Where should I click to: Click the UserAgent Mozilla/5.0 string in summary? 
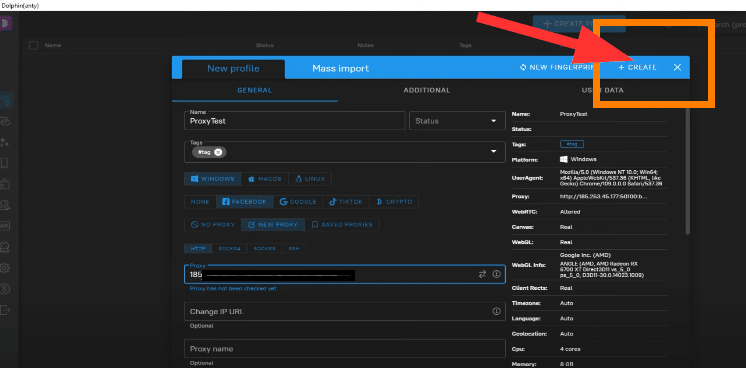point(611,177)
